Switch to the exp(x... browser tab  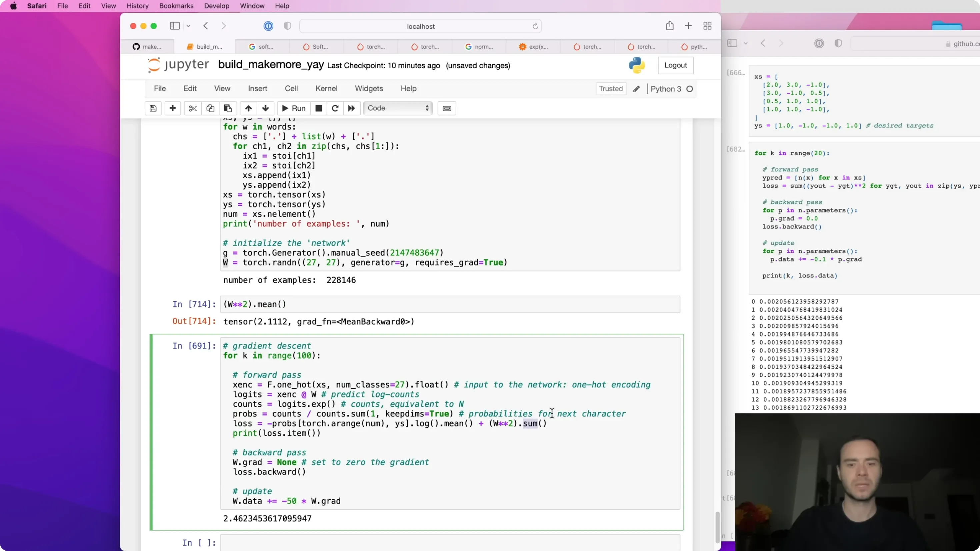click(x=533, y=47)
